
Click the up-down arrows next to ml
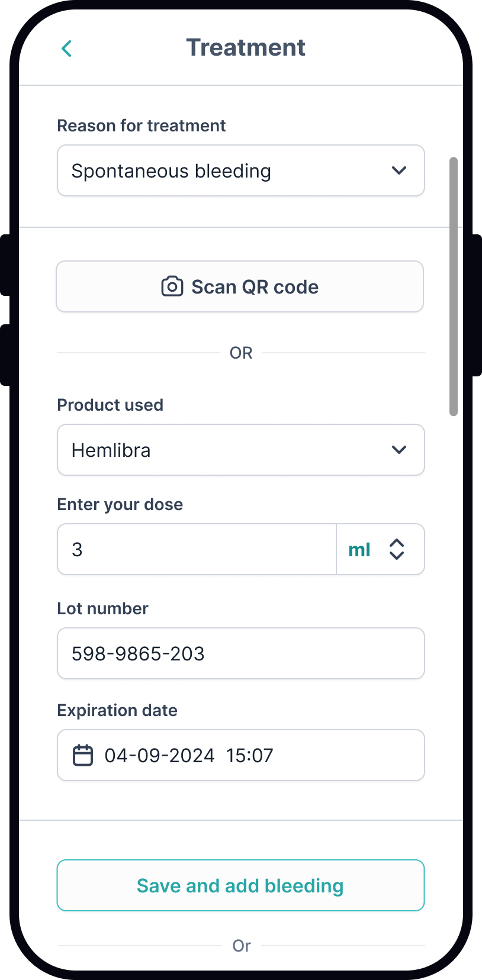(x=397, y=549)
